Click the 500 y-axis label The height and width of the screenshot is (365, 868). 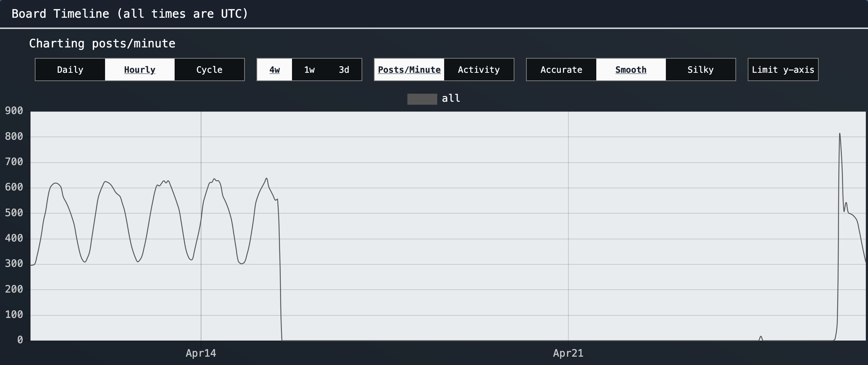(x=14, y=213)
